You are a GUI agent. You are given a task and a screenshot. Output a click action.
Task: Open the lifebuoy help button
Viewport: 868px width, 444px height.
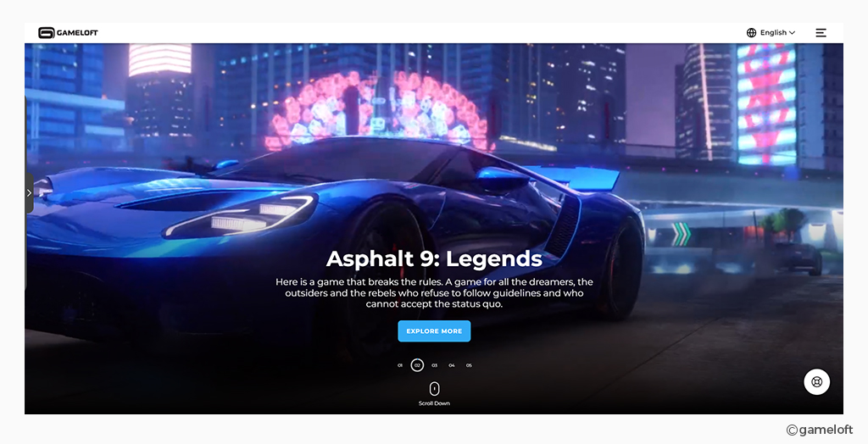(816, 381)
